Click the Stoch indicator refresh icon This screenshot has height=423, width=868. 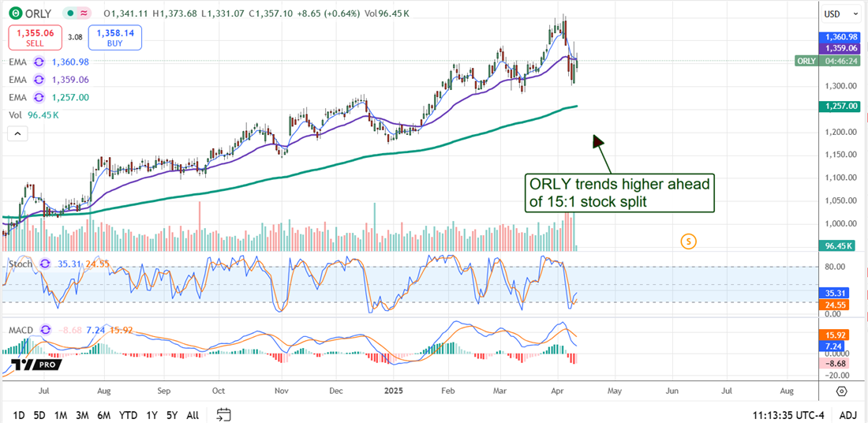tap(45, 264)
